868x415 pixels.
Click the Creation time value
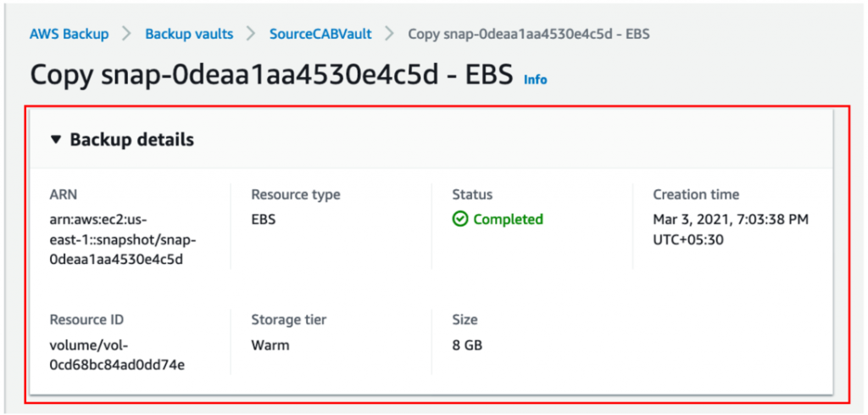click(731, 229)
